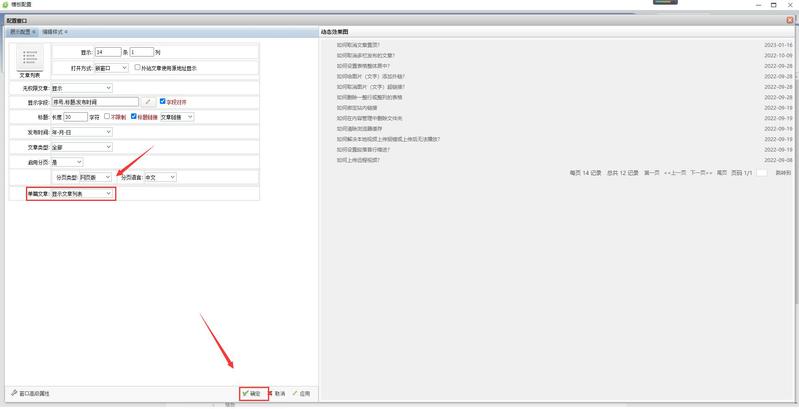Uncheck the 字段对齐 checkbox
Screen dimensions: 799x409
click(x=162, y=101)
